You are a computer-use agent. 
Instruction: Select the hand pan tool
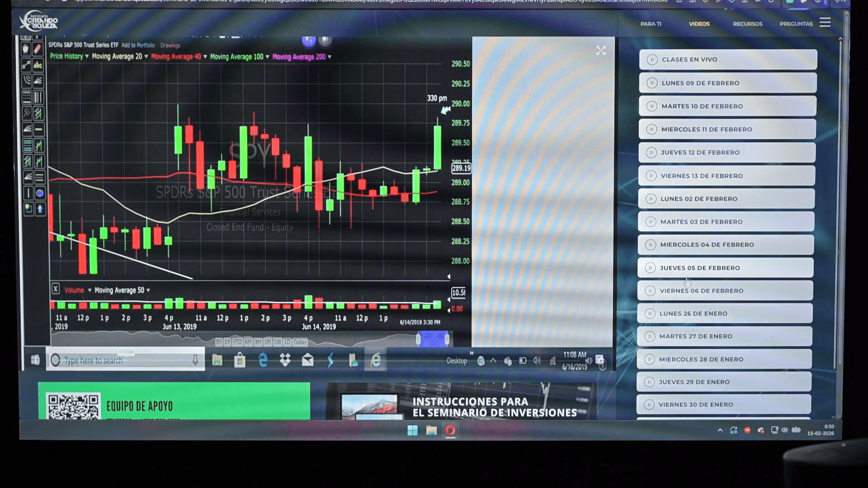[26, 49]
